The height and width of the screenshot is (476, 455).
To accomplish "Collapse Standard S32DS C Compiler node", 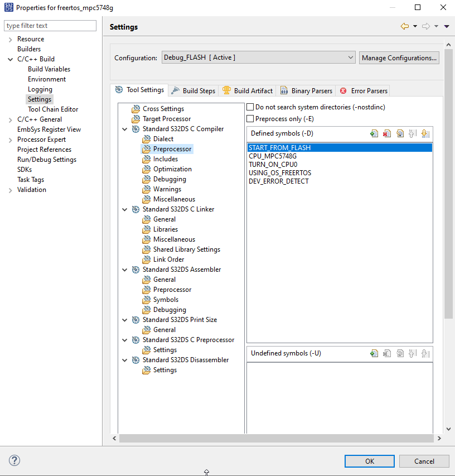I will click(x=125, y=129).
